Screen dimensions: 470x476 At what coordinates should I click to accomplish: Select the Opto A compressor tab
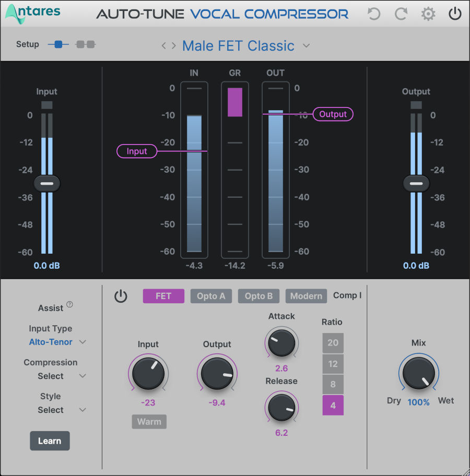coord(211,296)
